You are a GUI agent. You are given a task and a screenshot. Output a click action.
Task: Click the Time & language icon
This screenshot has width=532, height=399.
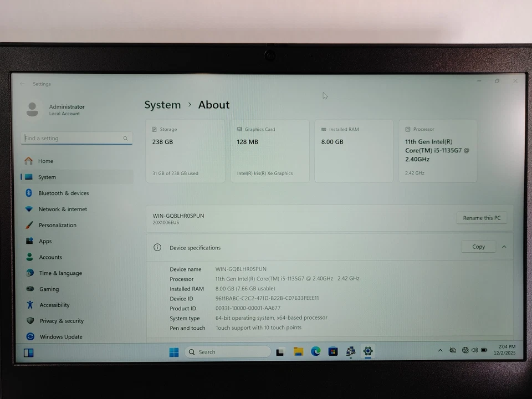(x=29, y=273)
